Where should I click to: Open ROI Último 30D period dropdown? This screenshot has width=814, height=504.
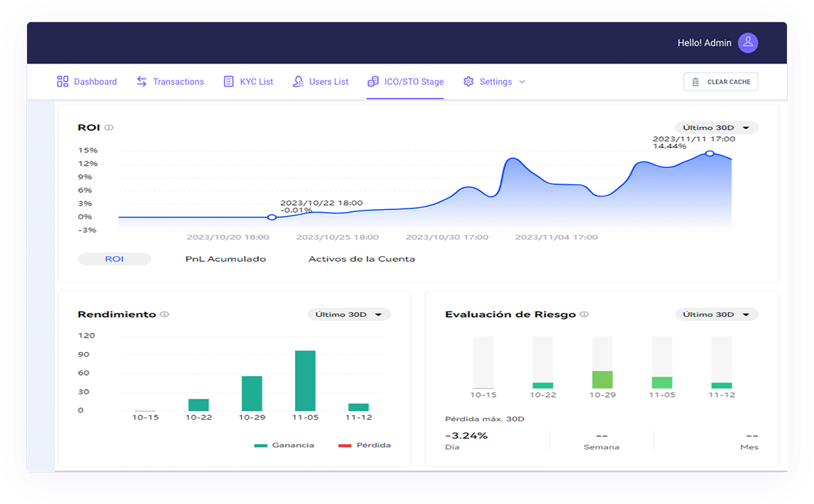(x=716, y=128)
